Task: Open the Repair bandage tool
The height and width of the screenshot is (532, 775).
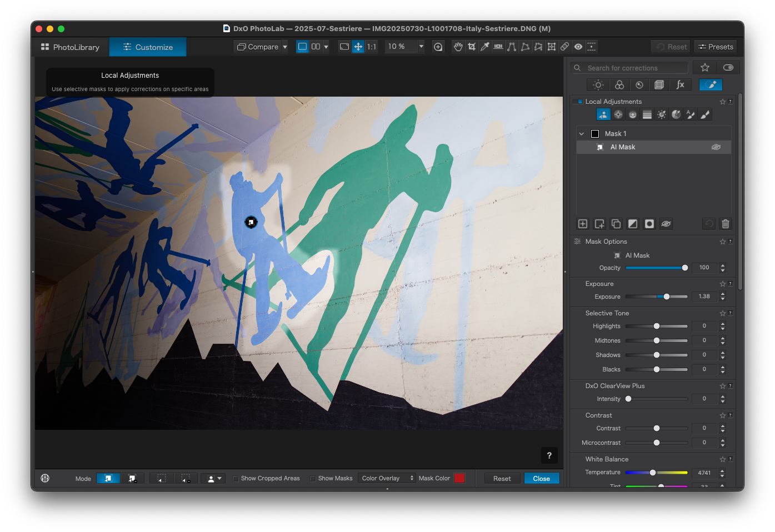Action: pos(564,47)
